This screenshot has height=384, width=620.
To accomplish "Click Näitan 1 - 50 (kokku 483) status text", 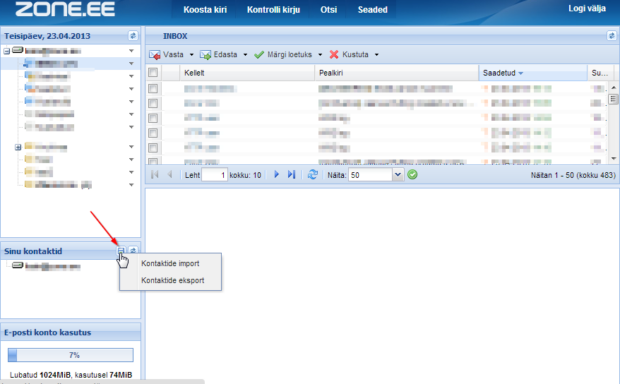I will click(573, 175).
